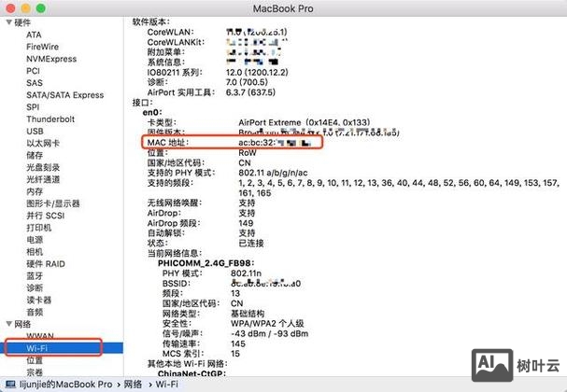
Task: Click AirPort 实用工具 version 6.3.7 (637.5)
Action: click(250, 92)
